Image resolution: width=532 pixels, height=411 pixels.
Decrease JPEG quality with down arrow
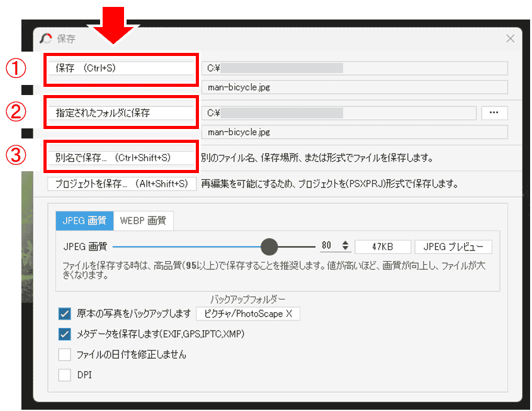(x=345, y=248)
